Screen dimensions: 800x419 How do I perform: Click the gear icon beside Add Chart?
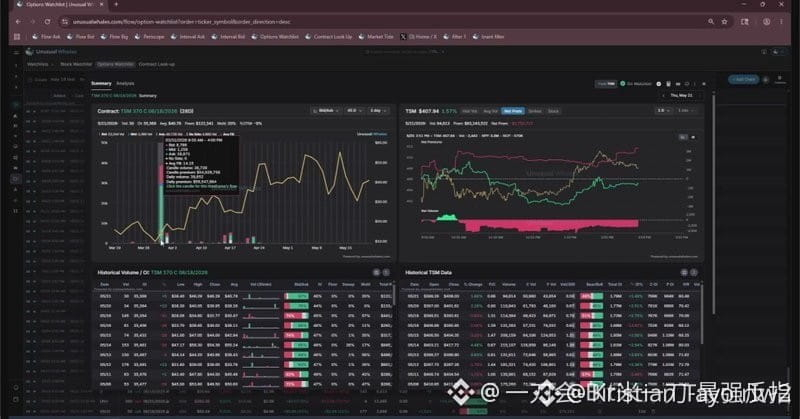pyautogui.click(x=765, y=80)
